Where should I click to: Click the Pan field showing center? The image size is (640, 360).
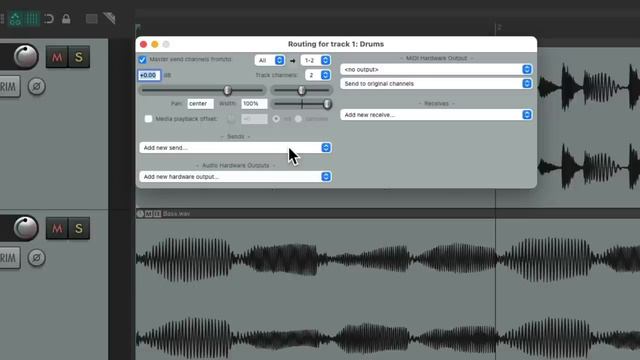(x=200, y=104)
